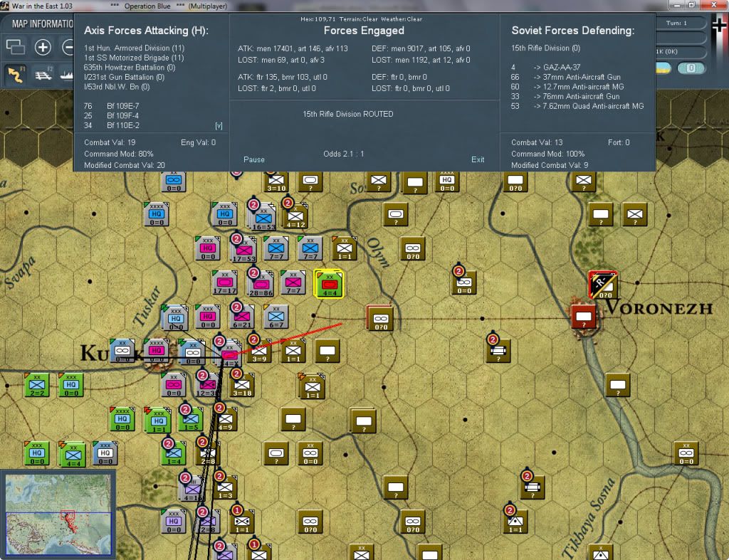Zoom in with the plus icon

43,47
